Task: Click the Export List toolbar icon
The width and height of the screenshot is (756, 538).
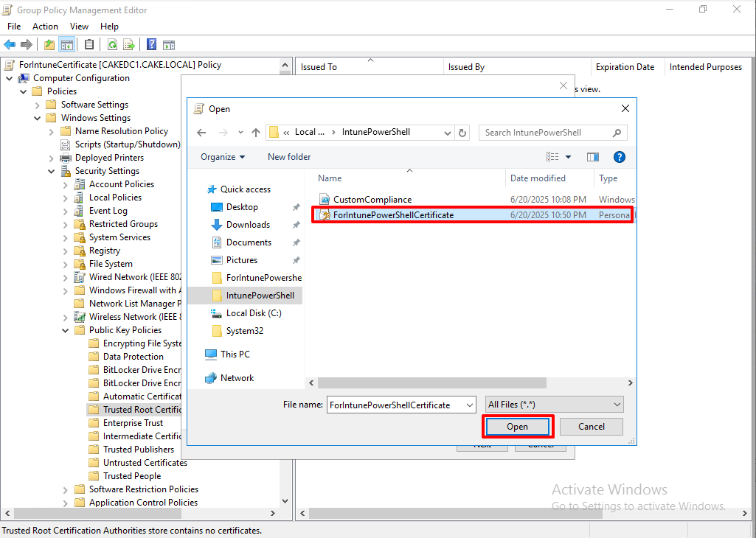Action: (x=129, y=45)
